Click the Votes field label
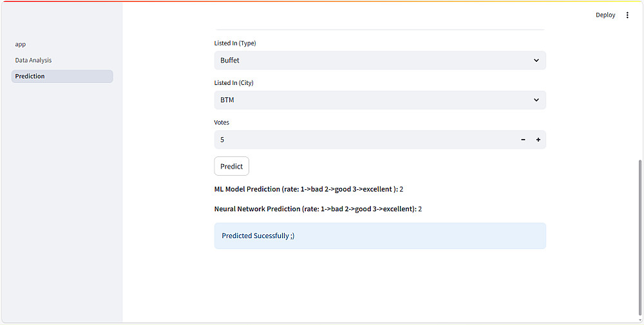 click(222, 122)
